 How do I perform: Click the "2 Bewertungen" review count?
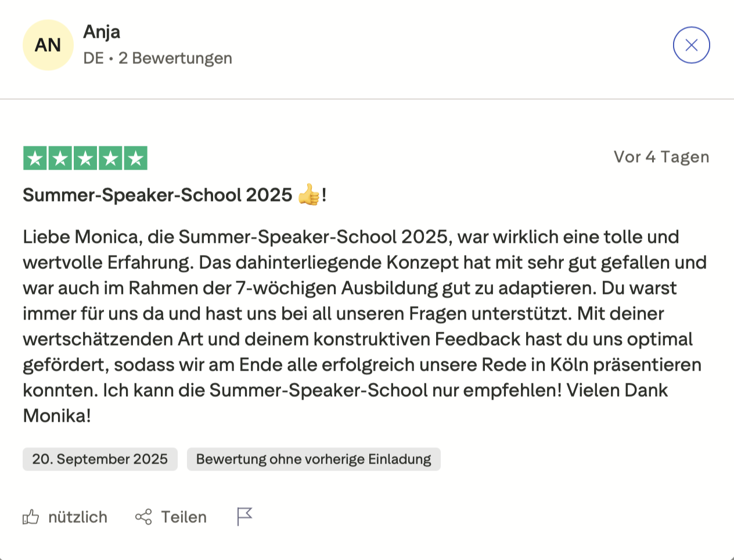(x=175, y=58)
